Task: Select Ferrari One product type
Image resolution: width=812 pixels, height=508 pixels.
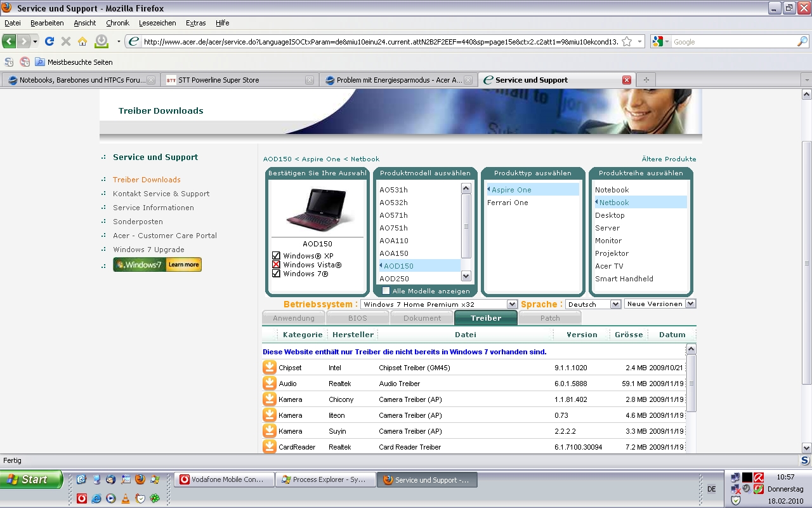Action: 507,203
